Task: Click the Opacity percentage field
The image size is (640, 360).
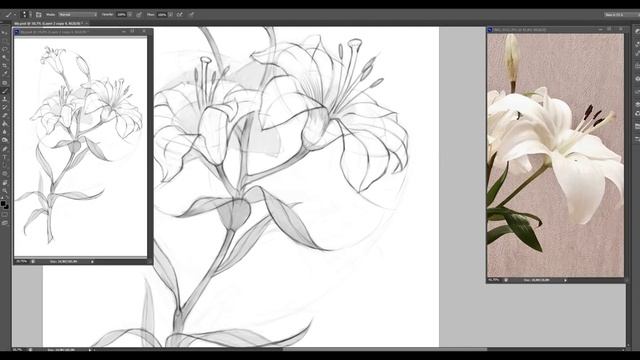Action: coord(122,14)
